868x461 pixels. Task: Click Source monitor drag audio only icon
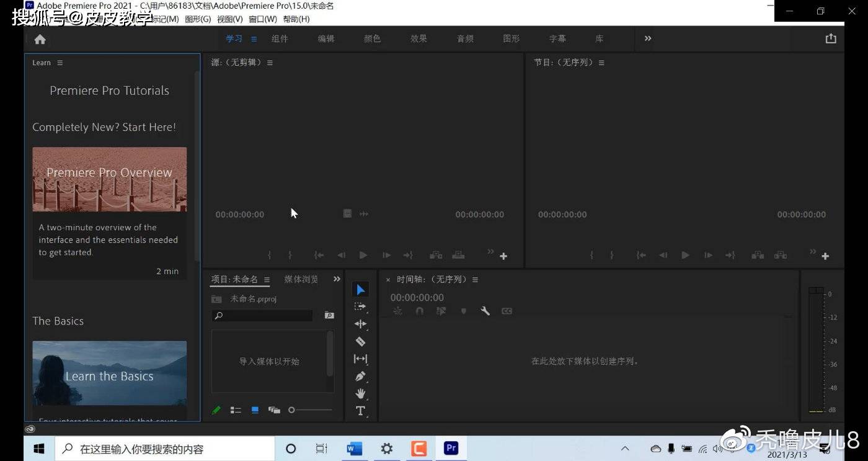(364, 214)
